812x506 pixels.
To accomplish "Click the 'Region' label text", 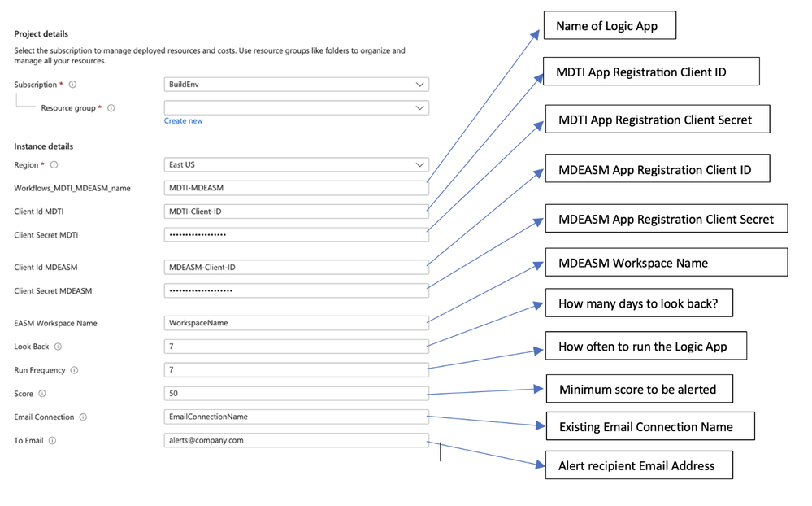I will point(26,165).
